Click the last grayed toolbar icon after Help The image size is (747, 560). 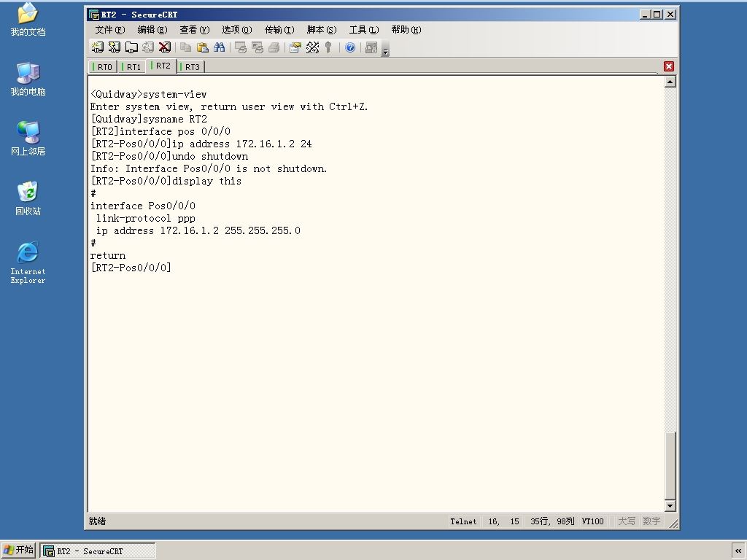[x=371, y=47]
